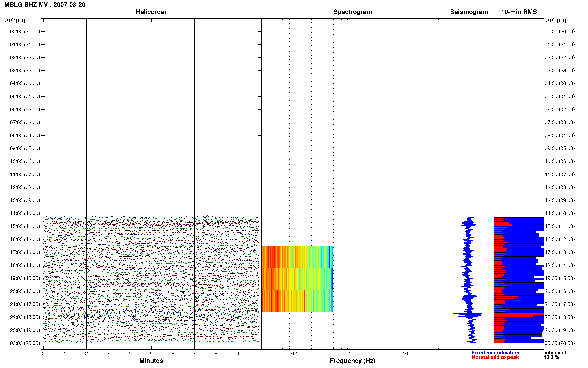The image size is (588, 368).
Task: Click the right label '12:00 (08:00)'
Action: point(560,187)
